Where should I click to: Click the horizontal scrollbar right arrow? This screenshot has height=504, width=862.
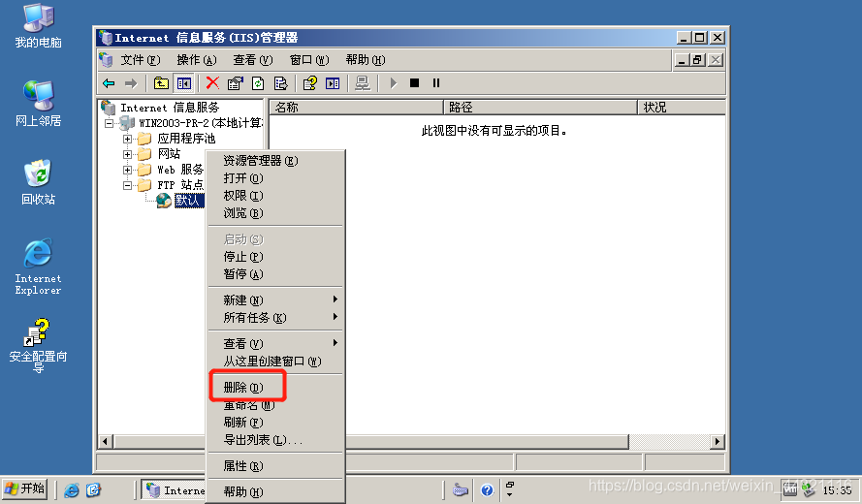click(x=717, y=441)
